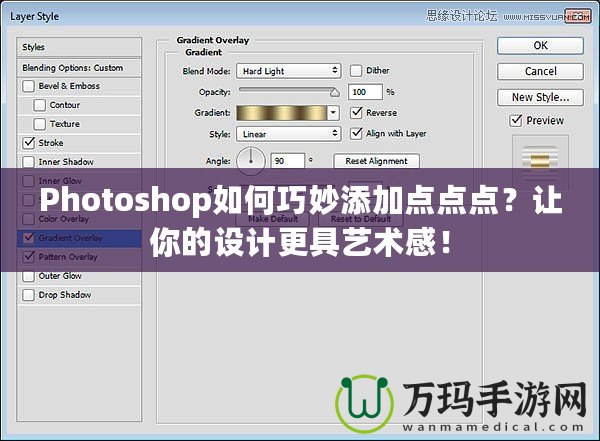Toggle Align with Layer checkbox

[356, 133]
